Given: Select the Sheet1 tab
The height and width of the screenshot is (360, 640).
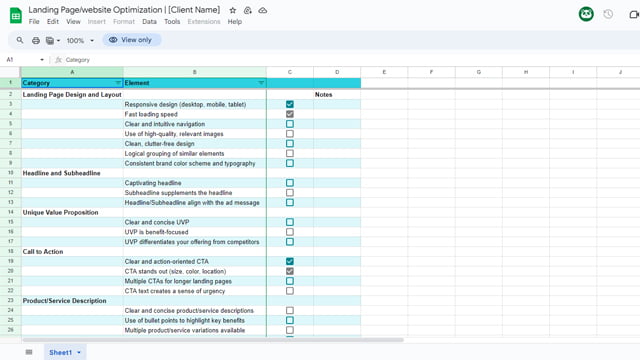Looking at the screenshot, I should click(x=65, y=352).
